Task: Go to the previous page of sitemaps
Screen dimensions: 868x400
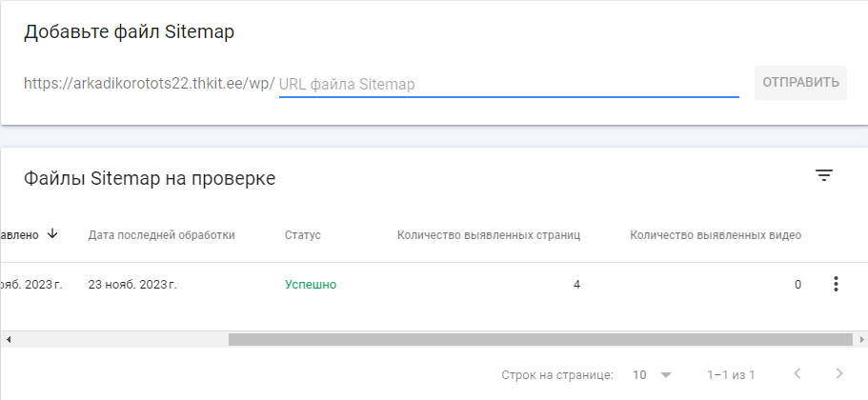Action: (797, 374)
